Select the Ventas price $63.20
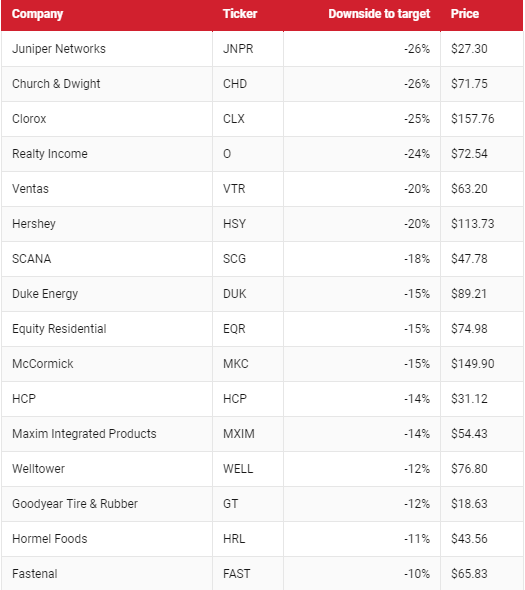Image resolution: width=525 pixels, height=590 pixels. [469, 189]
